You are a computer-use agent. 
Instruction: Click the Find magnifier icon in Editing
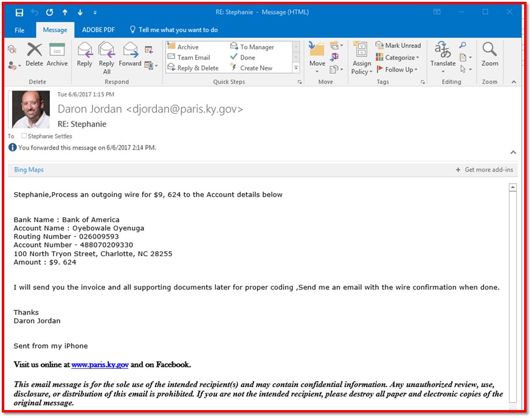pyautogui.click(x=463, y=45)
